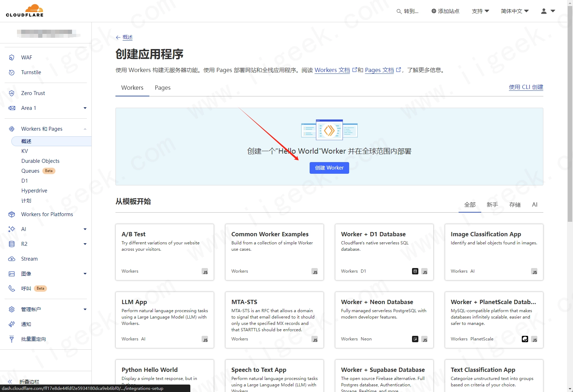The width and height of the screenshot is (573, 392).
Task: Expand the 图像 sidebar dropdown arrow
Action: [85, 274]
